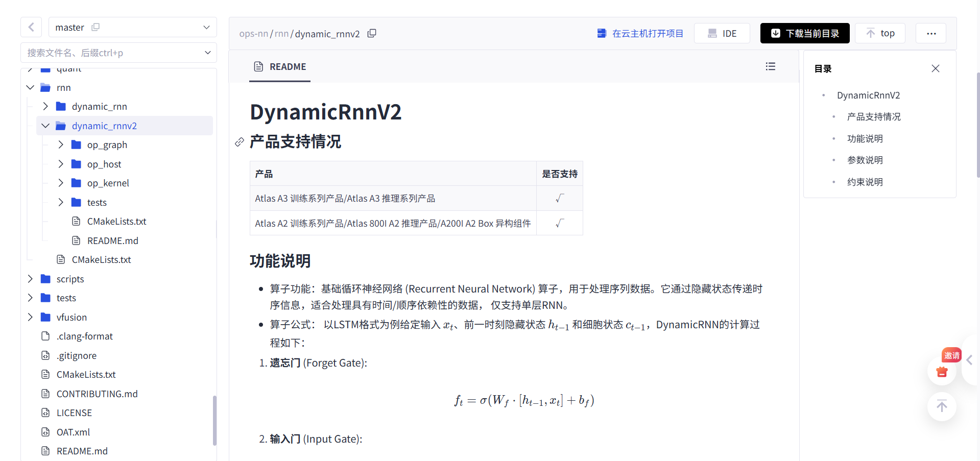Copy the current branch name

[x=95, y=27]
